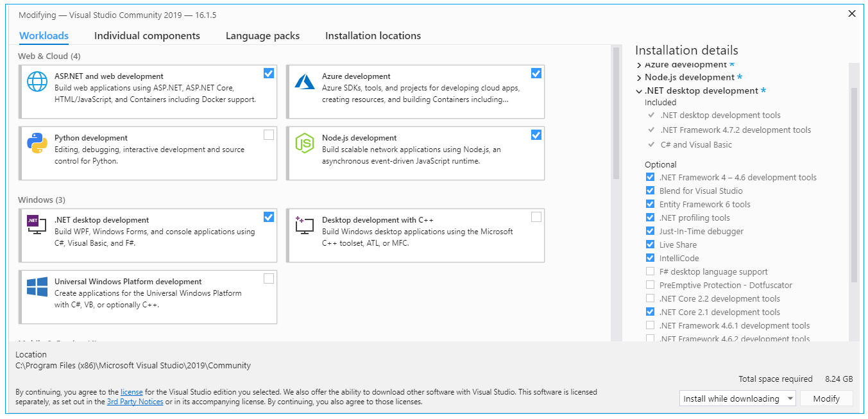Uncheck Just-In-Time debugger option
This screenshot has width=868, height=419.
(651, 231)
